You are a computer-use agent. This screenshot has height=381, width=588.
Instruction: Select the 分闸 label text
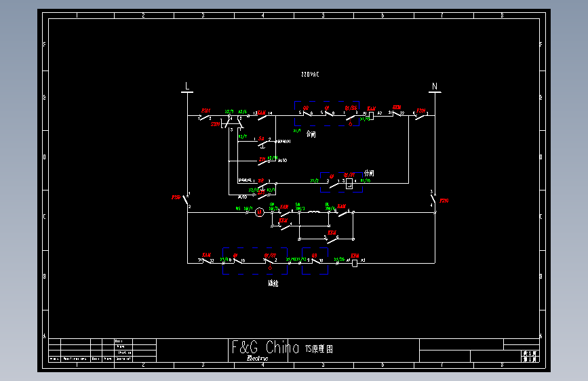click(x=369, y=173)
